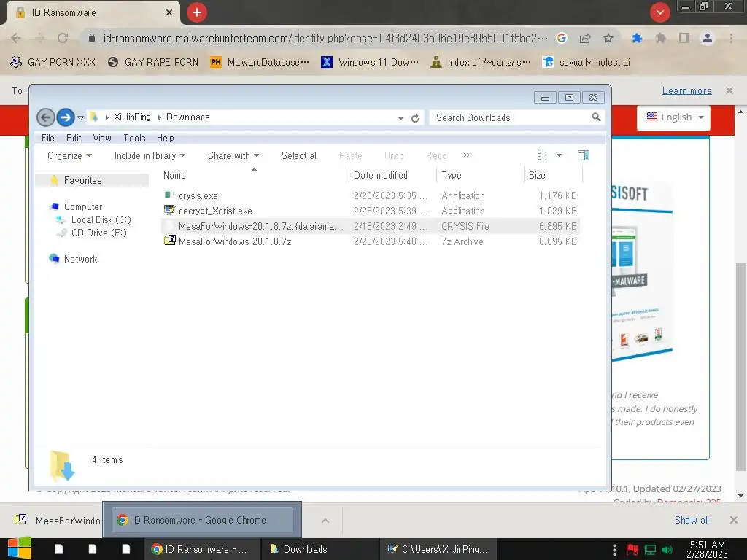Sort files by Type column
747x560 pixels.
click(480, 175)
